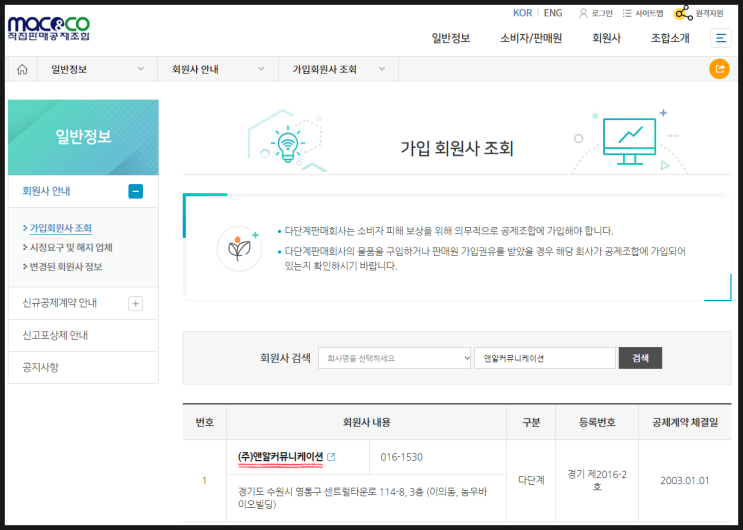Select 회원사 in top navigation
Viewport: 743px width, 530px height.
[x=606, y=38]
